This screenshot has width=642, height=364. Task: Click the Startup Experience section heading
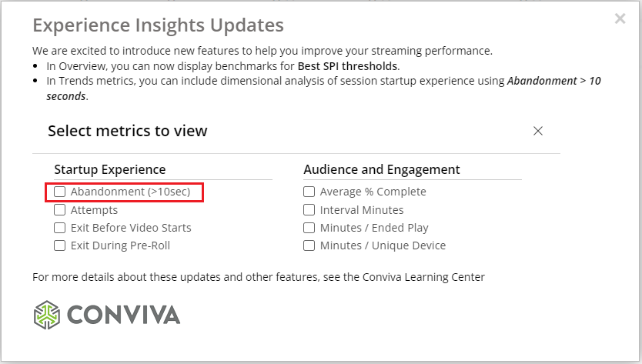(x=109, y=169)
